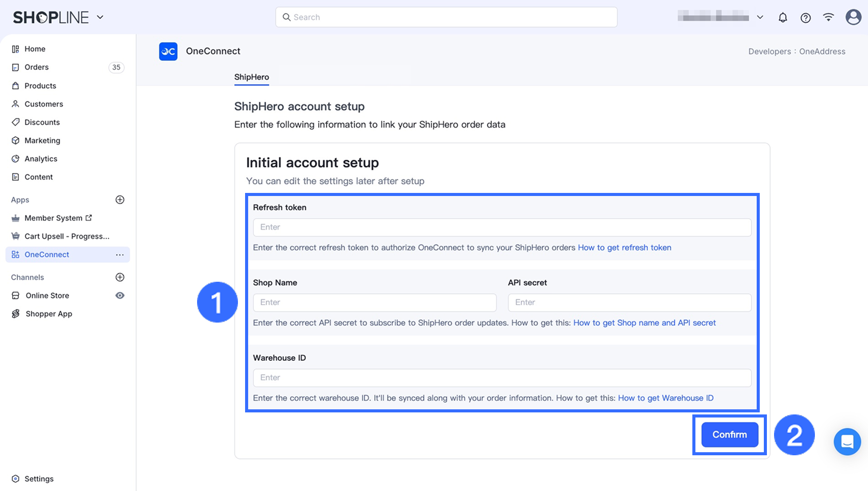The image size is (868, 491).
Task: Open the help question mark icon
Action: [x=806, y=18]
